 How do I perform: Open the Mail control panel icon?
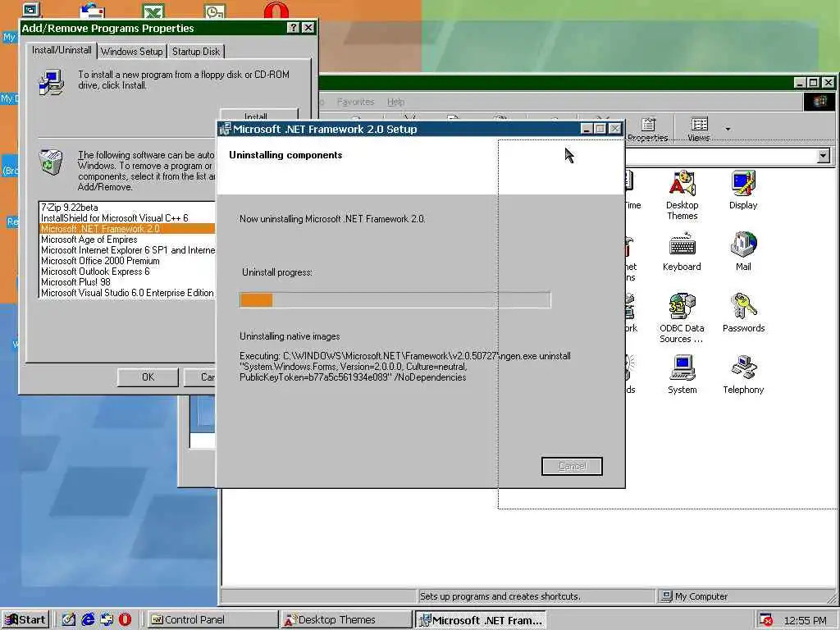coord(743,251)
